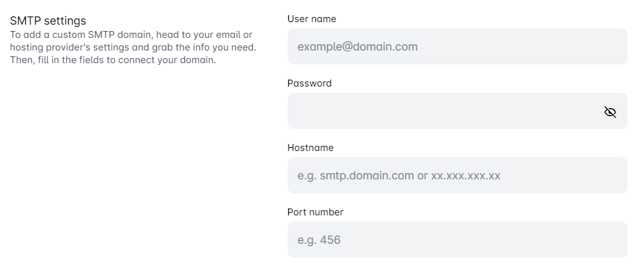Click the "Port number" field label
Screen dimensions: 644x264
pyautogui.click(x=315, y=212)
